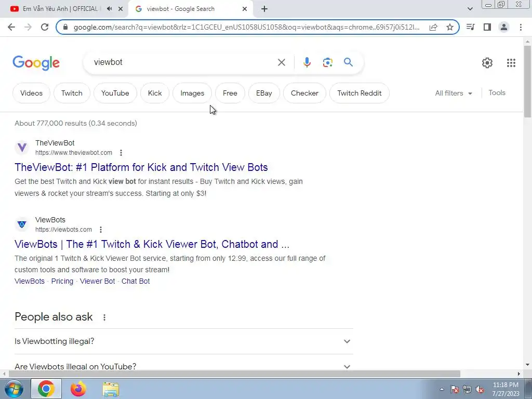Image resolution: width=532 pixels, height=399 pixels.
Task: Open File Explorer from taskbar
Action: (x=111, y=389)
